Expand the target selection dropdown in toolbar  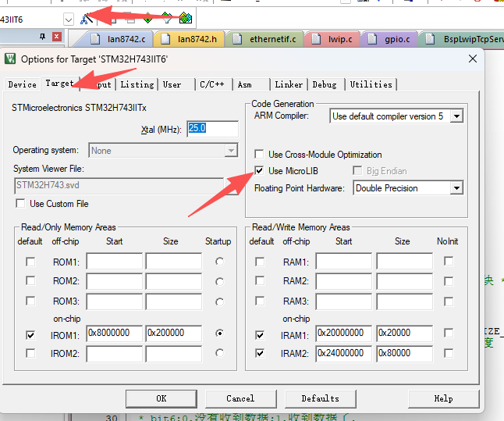[68, 18]
